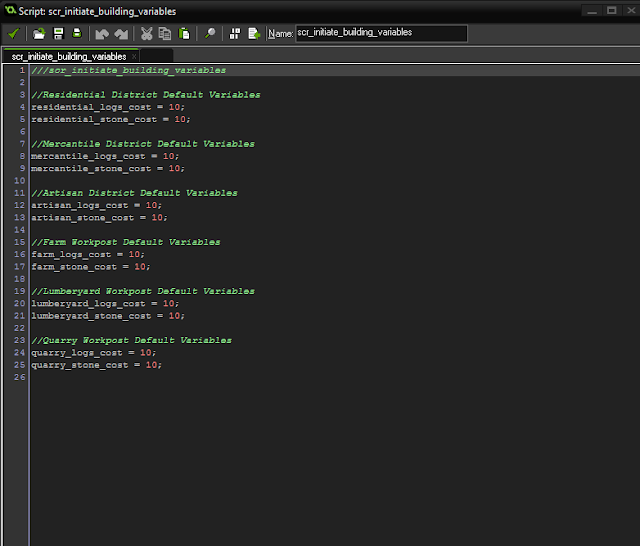
Task: Close the script editor window
Action: [631, 11]
